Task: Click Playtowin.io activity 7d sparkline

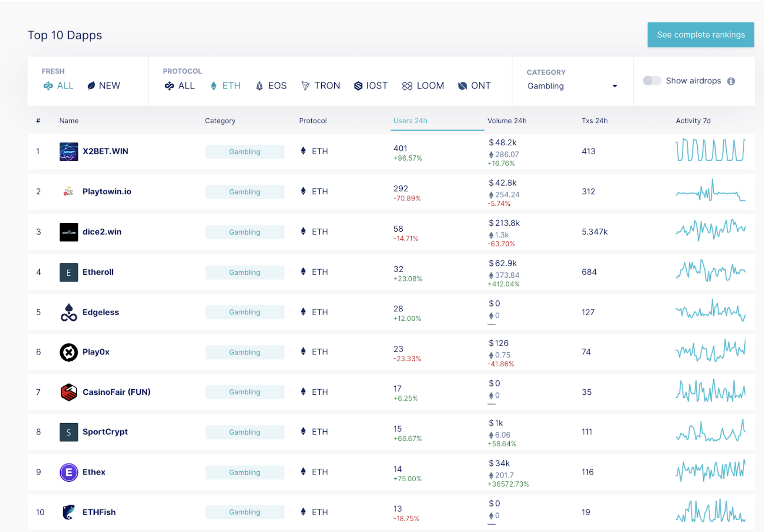Action: coord(710,191)
